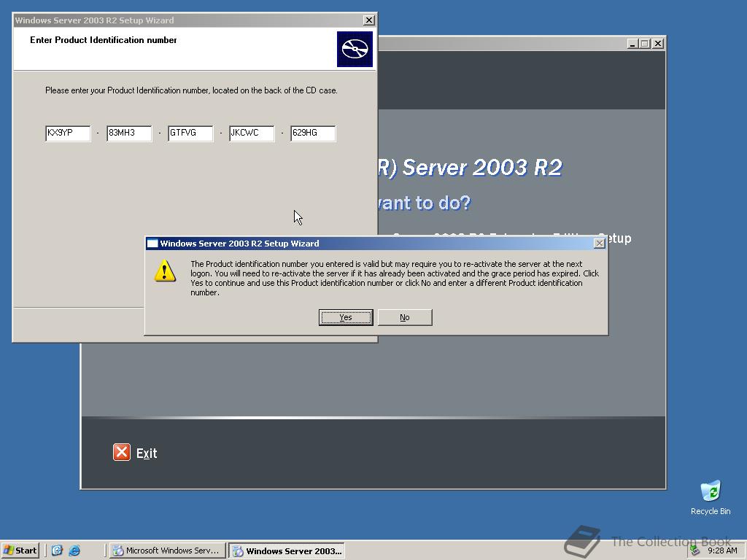Click the network tray icon
747x560 pixels.
click(x=695, y=551)
